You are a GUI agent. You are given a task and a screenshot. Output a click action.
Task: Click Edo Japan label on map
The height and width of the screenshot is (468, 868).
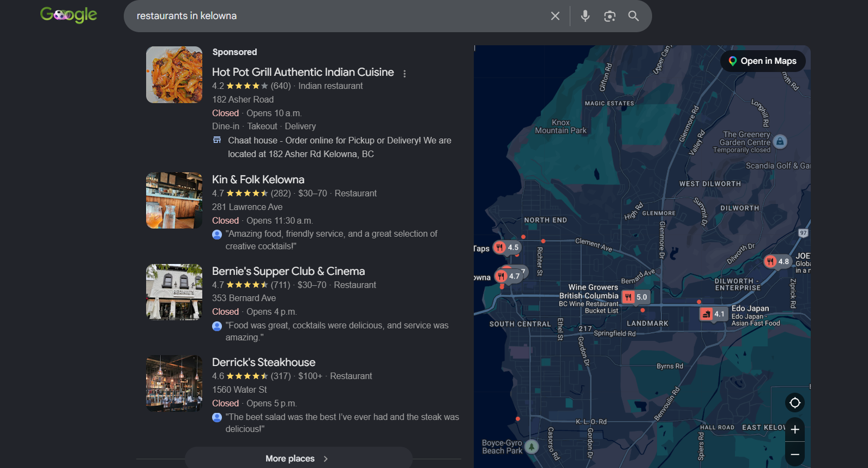755,315
